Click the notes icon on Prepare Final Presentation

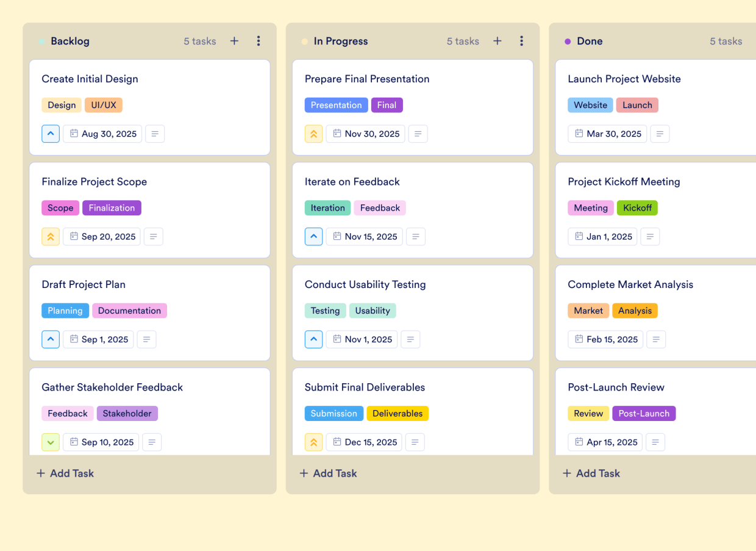[x=418, y=134]
